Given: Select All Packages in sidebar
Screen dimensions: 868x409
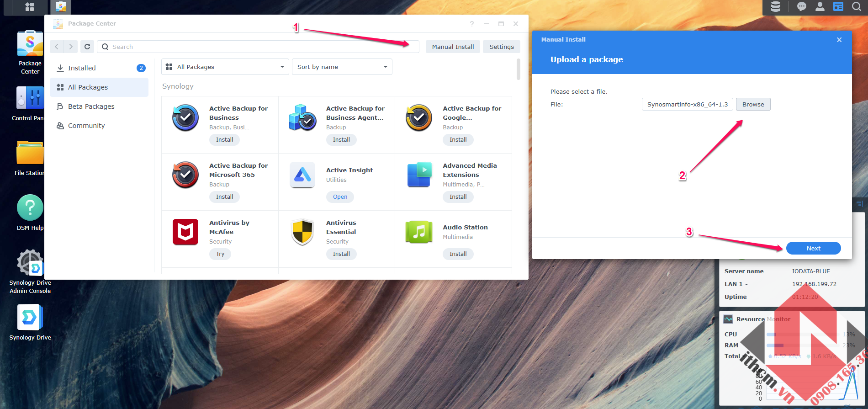Looking at the screenshot, I should (99, 87).
